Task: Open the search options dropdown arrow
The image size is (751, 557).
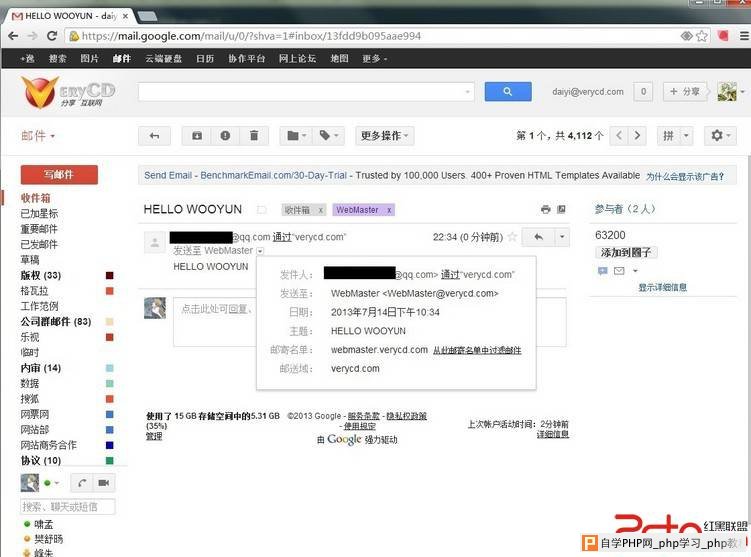Action: click(x=467, y=91)
